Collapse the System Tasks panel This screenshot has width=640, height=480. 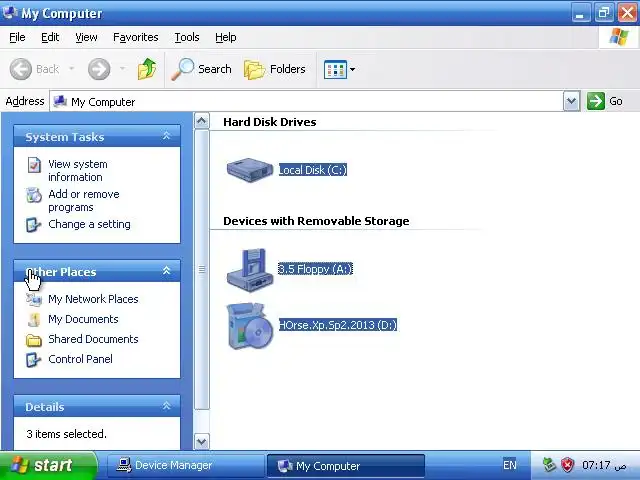pos(167,136)
